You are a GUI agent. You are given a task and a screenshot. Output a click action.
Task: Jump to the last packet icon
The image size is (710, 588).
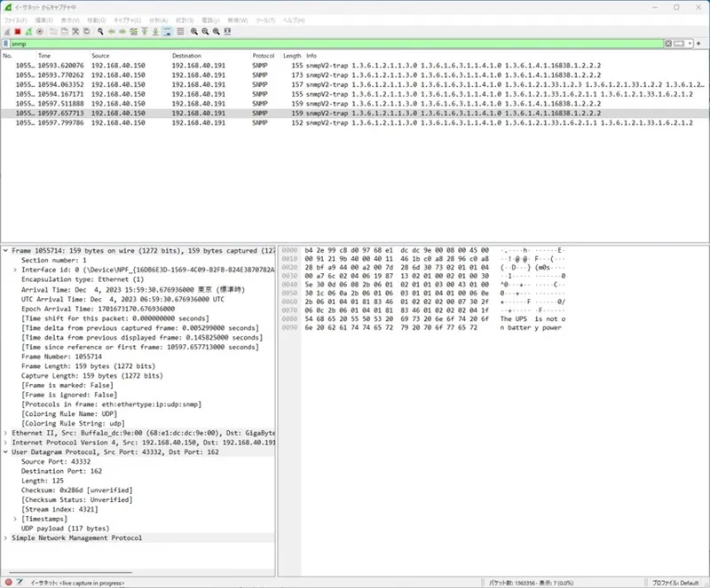(x=155, y=31)
